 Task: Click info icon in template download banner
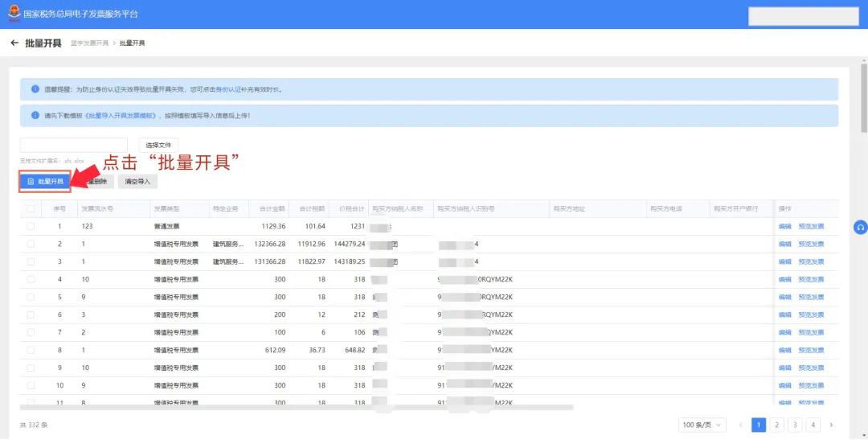tap(35, 115)
